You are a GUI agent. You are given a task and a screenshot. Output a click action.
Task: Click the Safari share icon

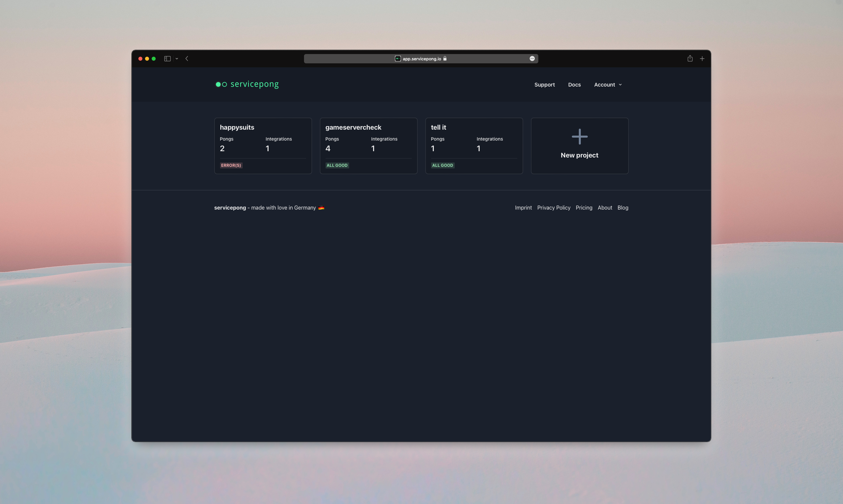[x=690, y=58]
